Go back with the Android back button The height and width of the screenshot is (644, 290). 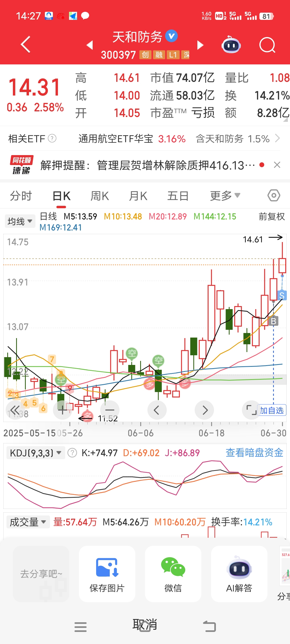click(209, 627)
